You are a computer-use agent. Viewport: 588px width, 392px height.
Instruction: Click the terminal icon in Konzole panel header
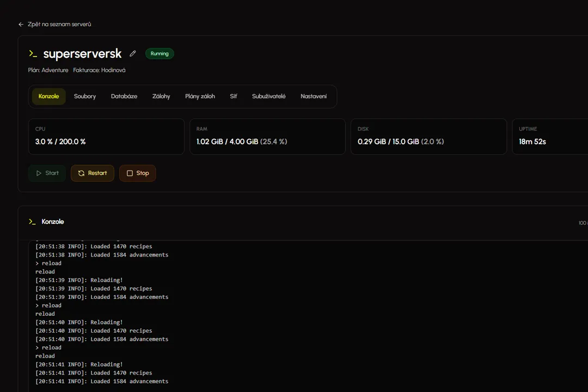coord(32,222)
